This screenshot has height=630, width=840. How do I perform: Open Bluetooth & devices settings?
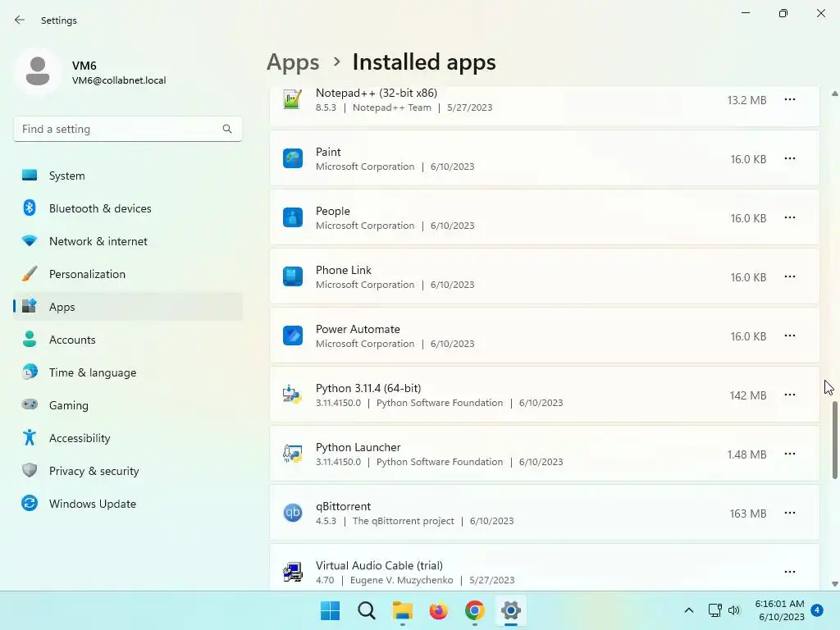coord(128,208)
